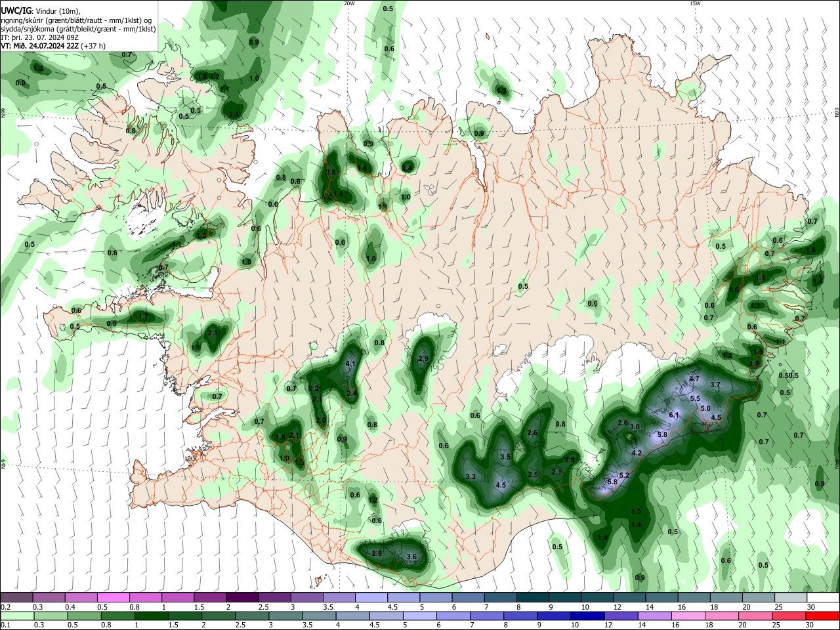Click the 5.2 precipitation value on the map
This screenshot has width=840, height=630.
(x=624, y=476)
